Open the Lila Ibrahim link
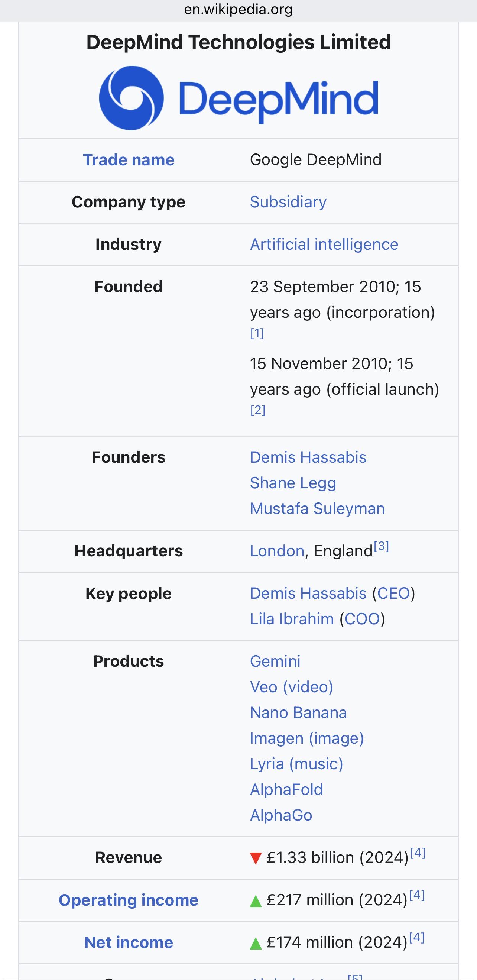This screenshot has width=477, height=980. 292,619
